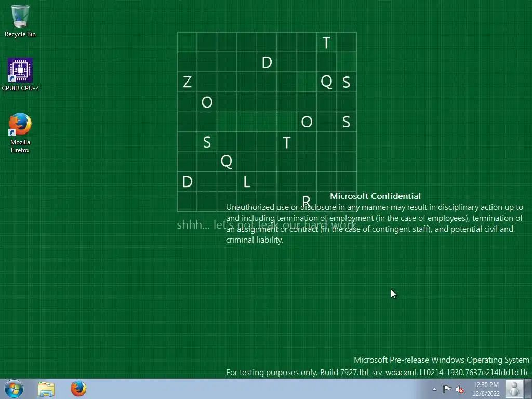Open the Action Center flag icon

pos(447,389)
